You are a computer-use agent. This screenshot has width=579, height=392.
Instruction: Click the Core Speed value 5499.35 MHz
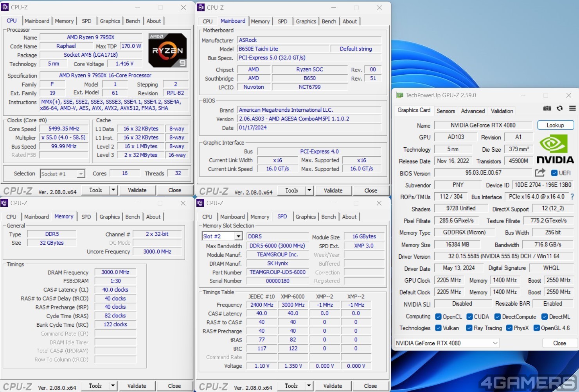64,129
